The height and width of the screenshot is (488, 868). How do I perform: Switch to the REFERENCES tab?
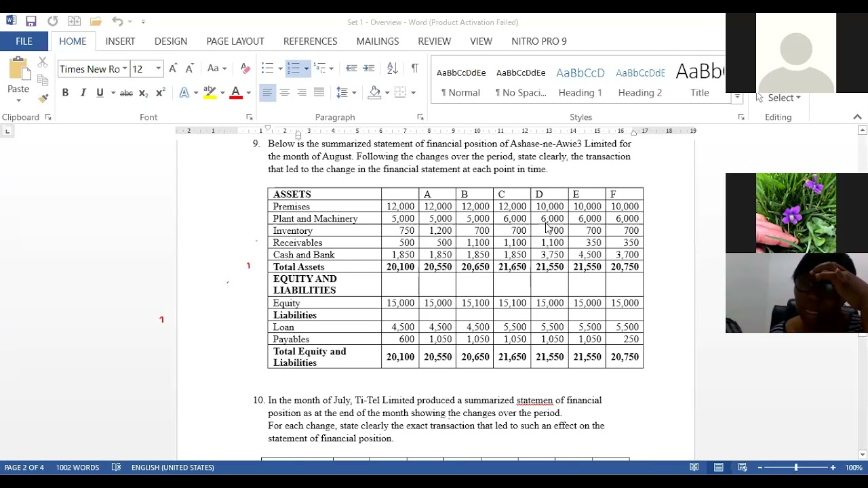click(x=310, y=41)
